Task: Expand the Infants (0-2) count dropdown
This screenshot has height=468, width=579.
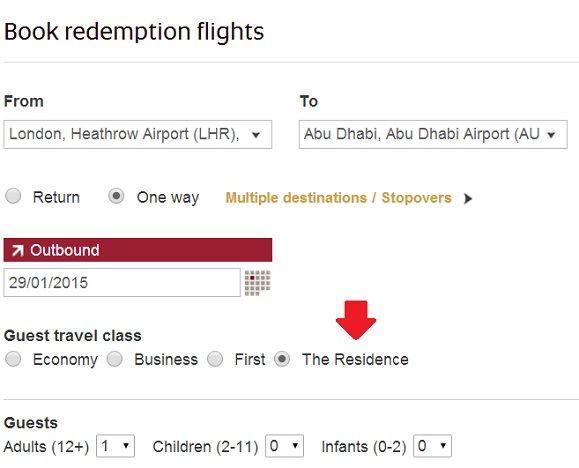Action: tap(432, 446)
